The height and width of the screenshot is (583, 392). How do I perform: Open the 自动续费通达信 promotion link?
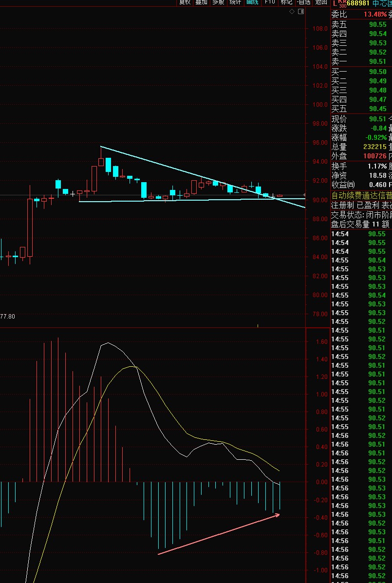pos(361,196)
